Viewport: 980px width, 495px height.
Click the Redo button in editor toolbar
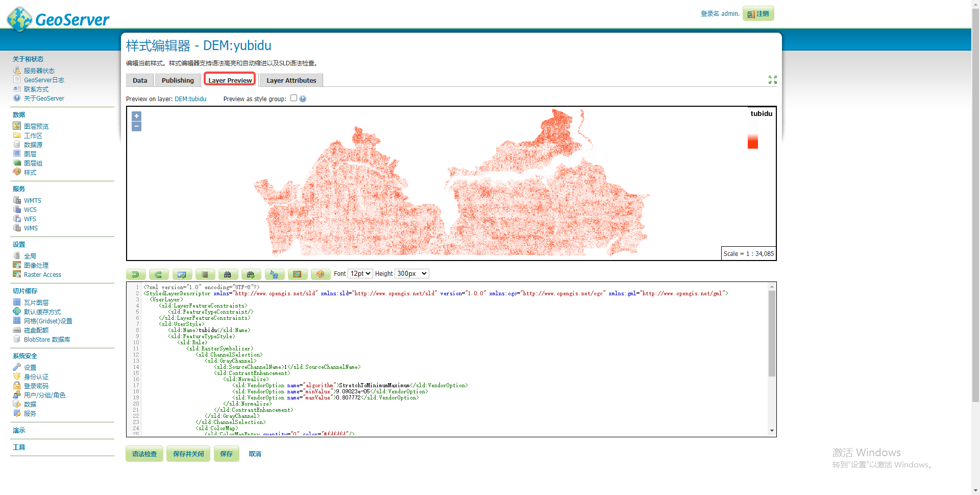(x=159, y=274)
